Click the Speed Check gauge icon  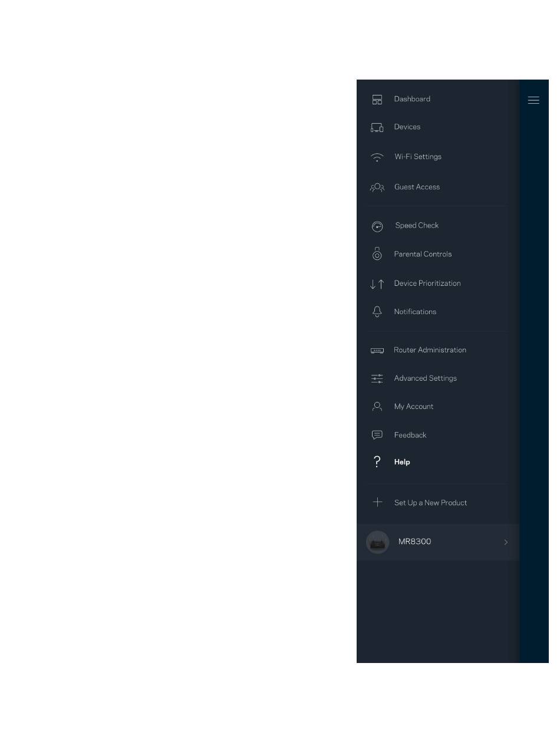tap(377, 226)
